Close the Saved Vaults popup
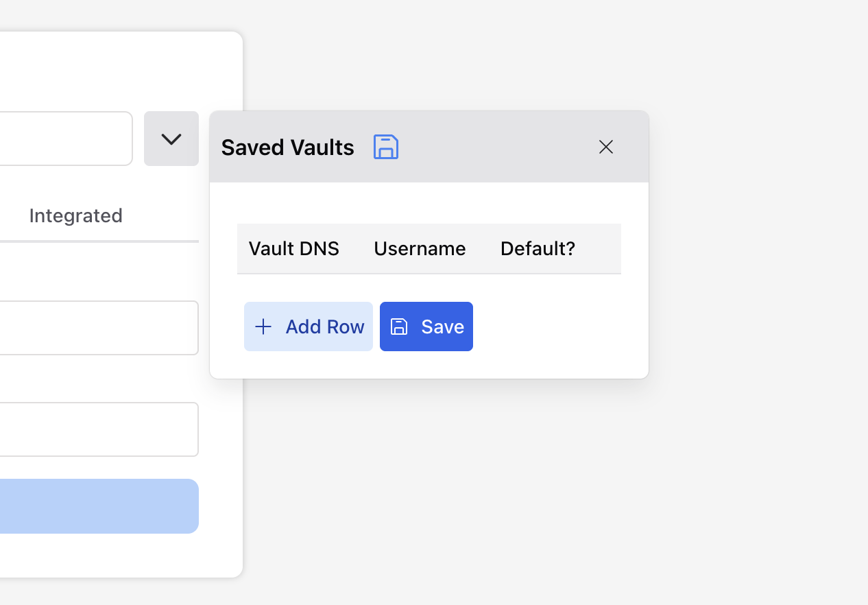Viewport: 868px width, 605px height. coord(605,147)
